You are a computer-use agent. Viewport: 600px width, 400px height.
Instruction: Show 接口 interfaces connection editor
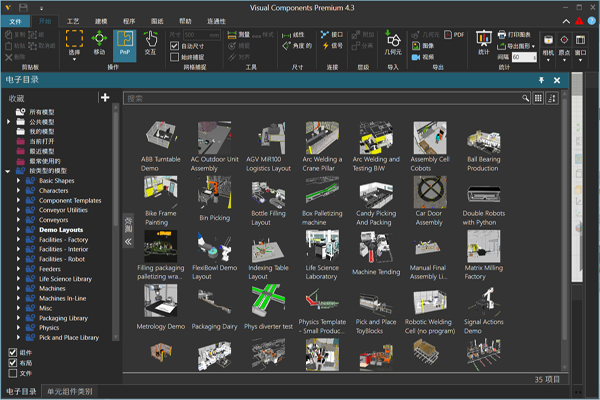coord(332,35)
